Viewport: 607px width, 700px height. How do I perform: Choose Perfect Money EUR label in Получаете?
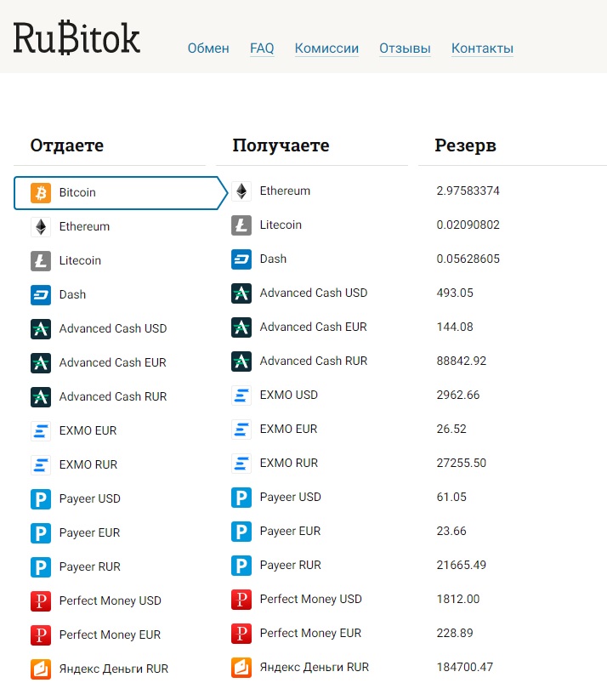tap(310, 633)
